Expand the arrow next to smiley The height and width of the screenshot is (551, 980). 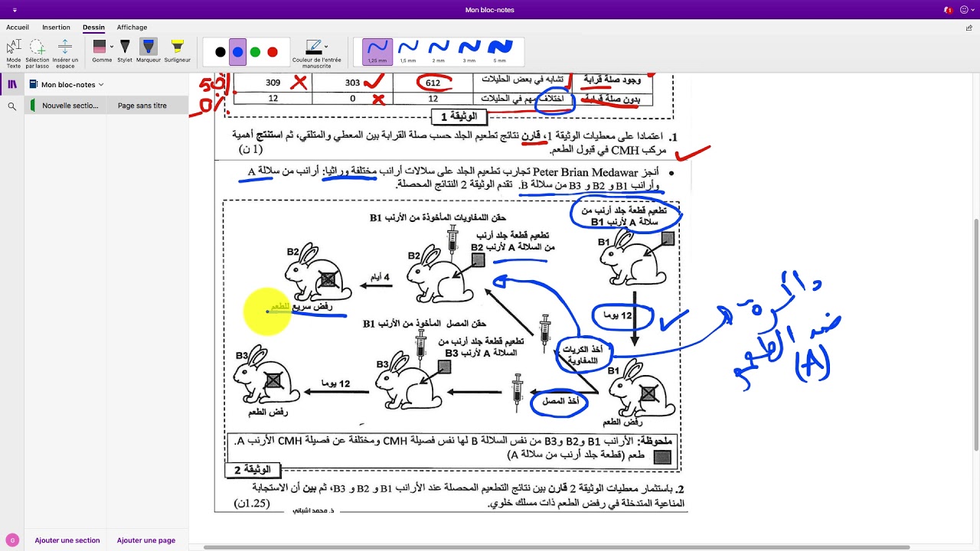click(x=972, y=10)
